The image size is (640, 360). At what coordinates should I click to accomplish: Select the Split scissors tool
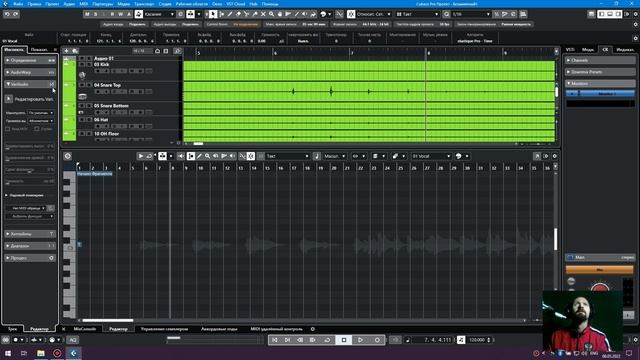(x=247, y=14)
